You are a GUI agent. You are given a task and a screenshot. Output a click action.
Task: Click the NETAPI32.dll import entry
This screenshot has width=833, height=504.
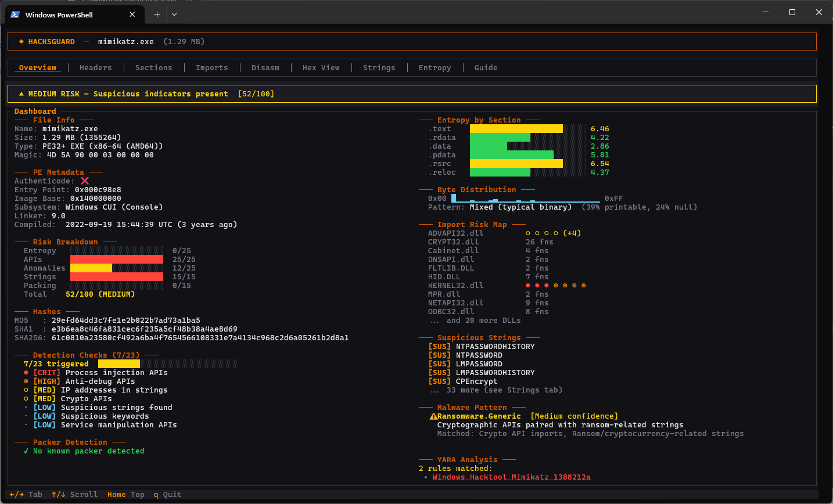point(489,303)
